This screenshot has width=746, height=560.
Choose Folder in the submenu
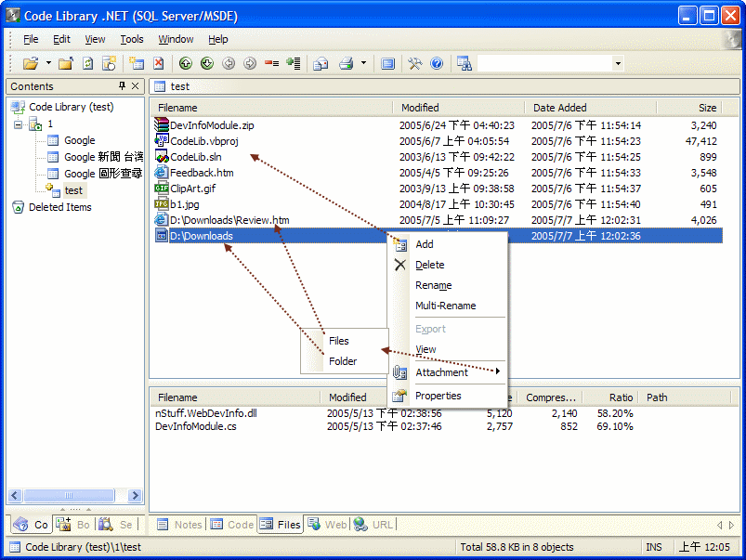point(345,361)
